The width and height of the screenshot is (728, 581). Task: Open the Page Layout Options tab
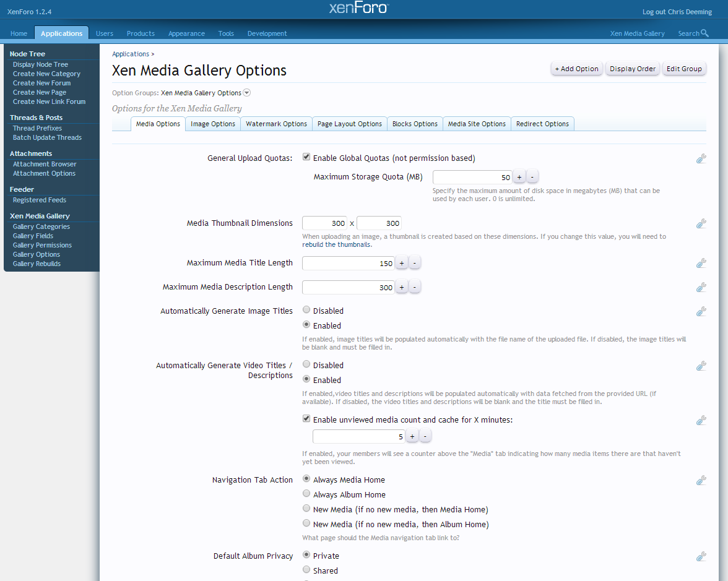[x=350, y=124]
